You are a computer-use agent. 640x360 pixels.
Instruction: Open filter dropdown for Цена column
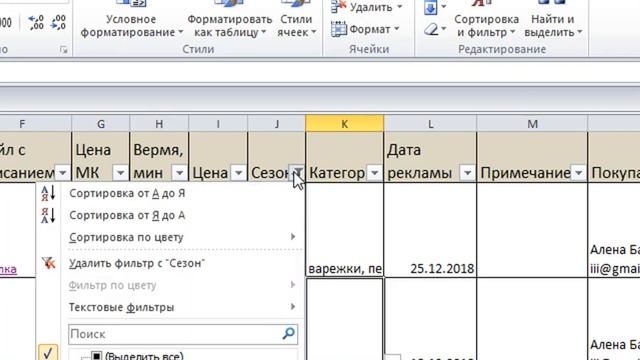238,173
